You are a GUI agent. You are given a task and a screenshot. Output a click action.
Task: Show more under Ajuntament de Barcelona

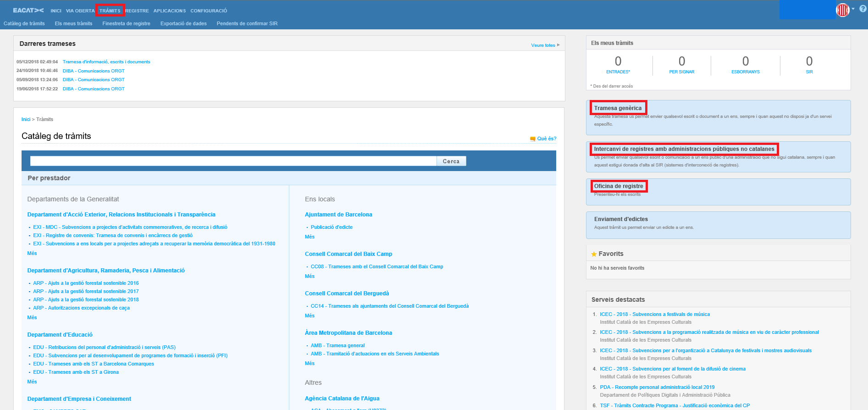click(x=310, y=237)
